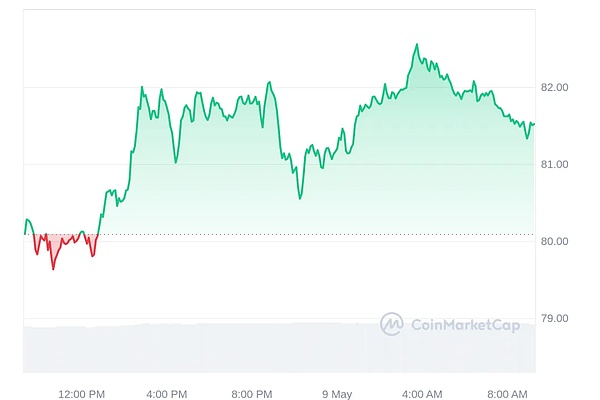Image resolution: width=600 pixels, height=400 pixels.
Task: Select the 12:00 PM time axis label
Action: tap(81, 392)
